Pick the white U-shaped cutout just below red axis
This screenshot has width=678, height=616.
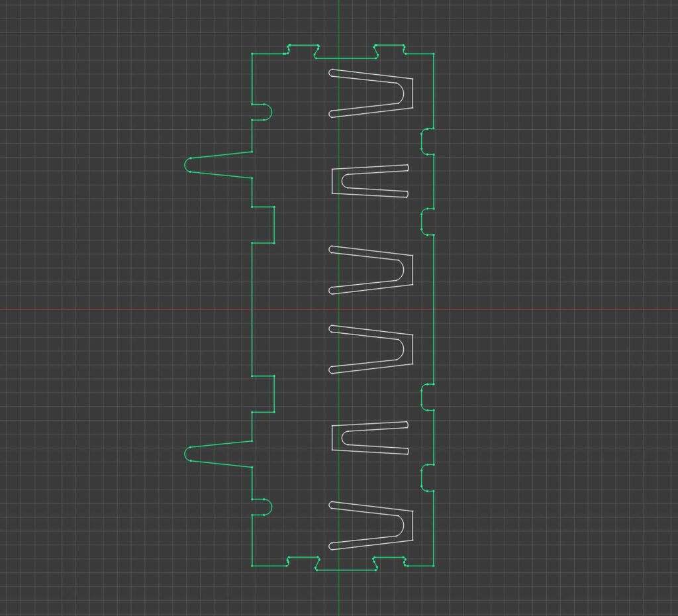(x=412, y=349)
